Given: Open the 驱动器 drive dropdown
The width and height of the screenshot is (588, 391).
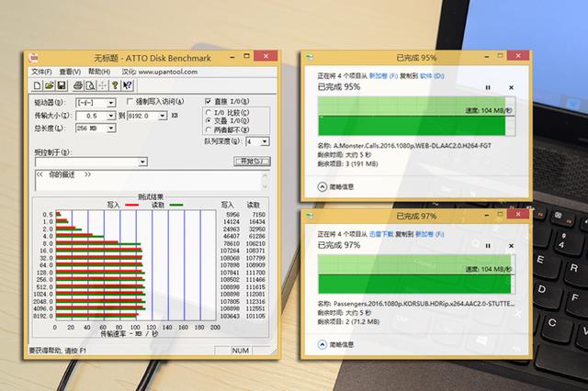Looking at the screenshot, I should click(x=110, y=103).
